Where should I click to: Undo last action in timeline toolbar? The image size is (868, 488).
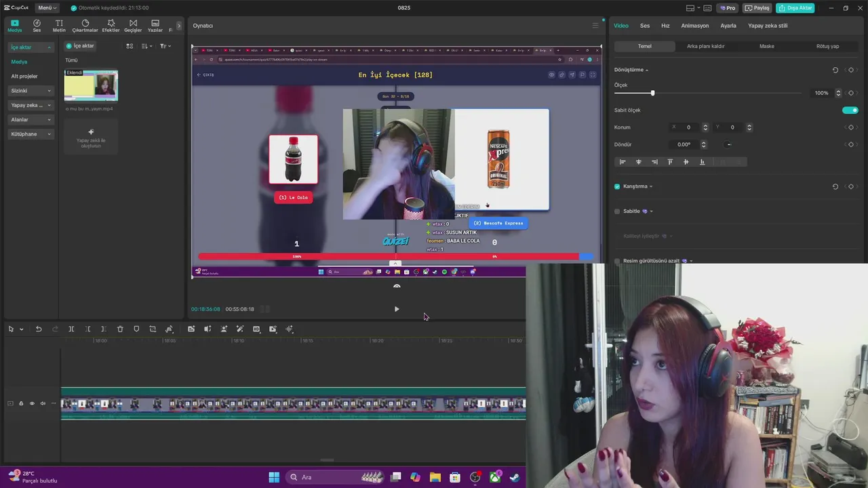click(39, 329)
